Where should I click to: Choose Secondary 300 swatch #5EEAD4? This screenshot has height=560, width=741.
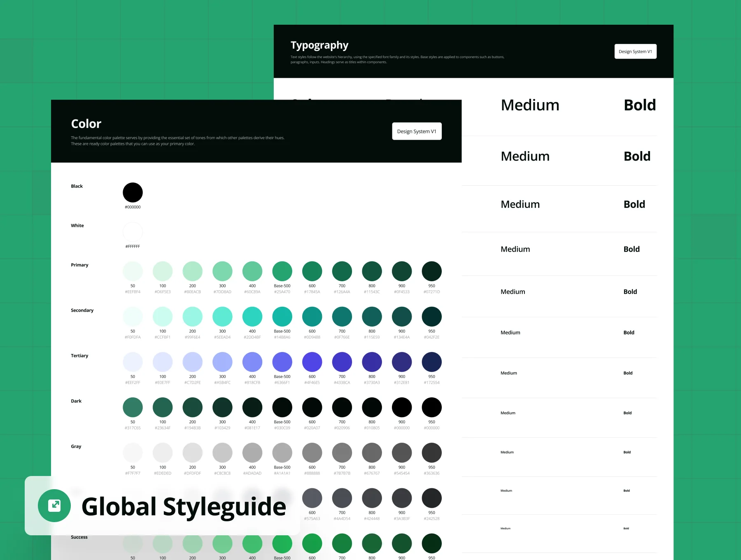click(222, 317)
